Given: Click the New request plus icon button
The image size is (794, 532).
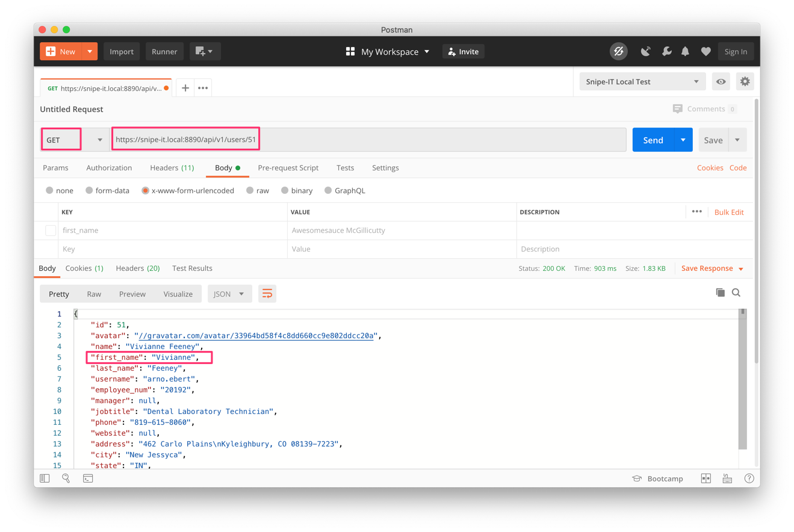Looking at the screenshot, I should click(60, 51).
